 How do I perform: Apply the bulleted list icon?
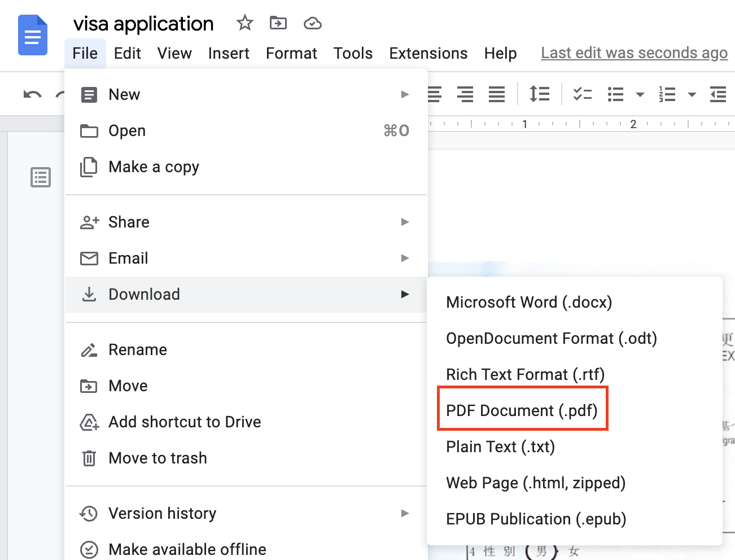615,94
